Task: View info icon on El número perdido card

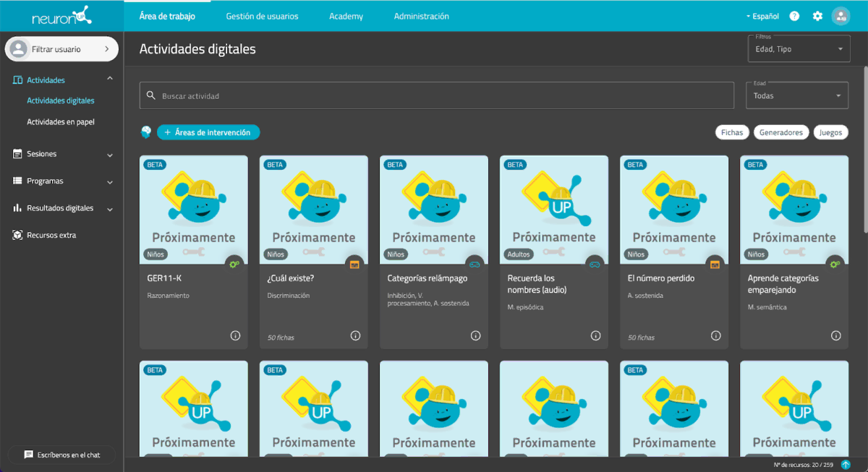Action: click(715, 335)
